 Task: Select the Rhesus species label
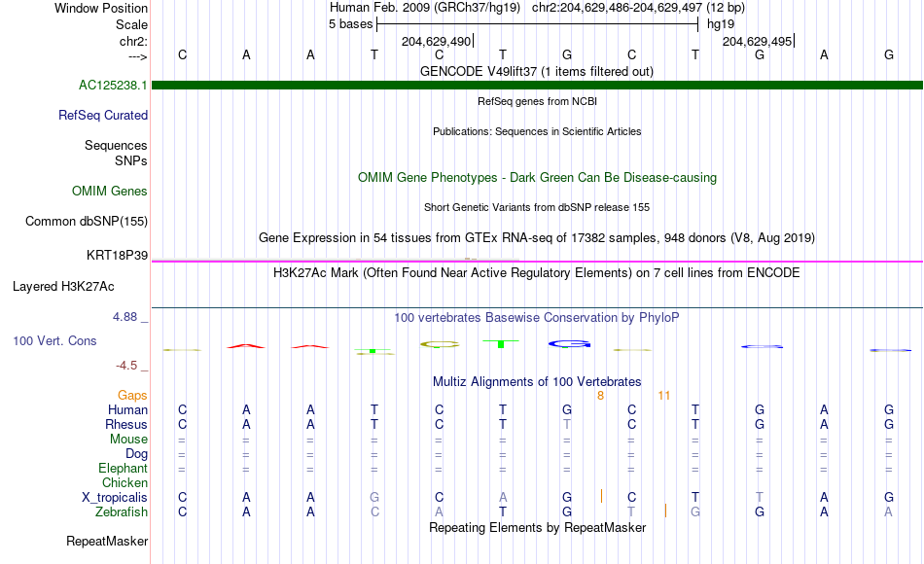coord(126,424)
